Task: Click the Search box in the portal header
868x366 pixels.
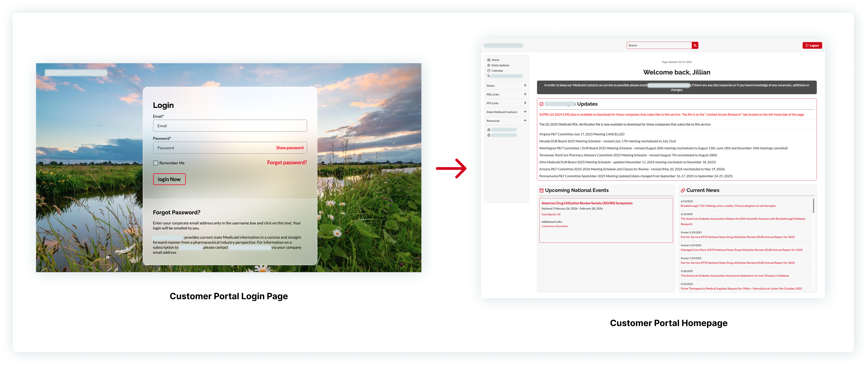Action: point(659,45)
